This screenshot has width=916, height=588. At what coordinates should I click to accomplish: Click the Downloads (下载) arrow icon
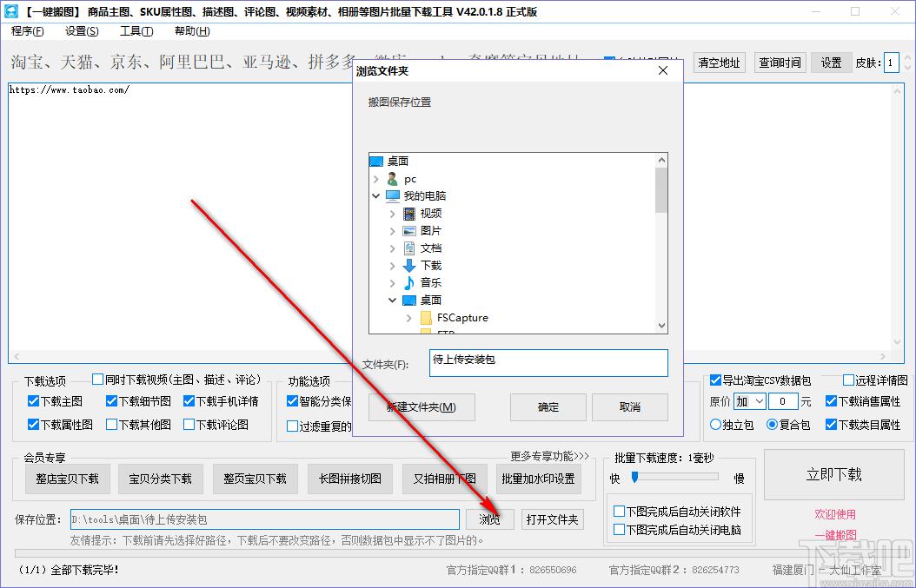click(x=409, y=266)
